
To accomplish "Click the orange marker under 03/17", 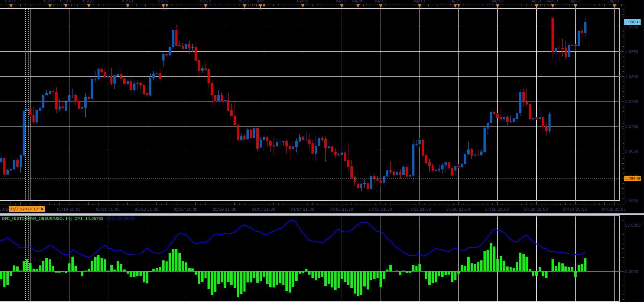I will pos(50,6).
